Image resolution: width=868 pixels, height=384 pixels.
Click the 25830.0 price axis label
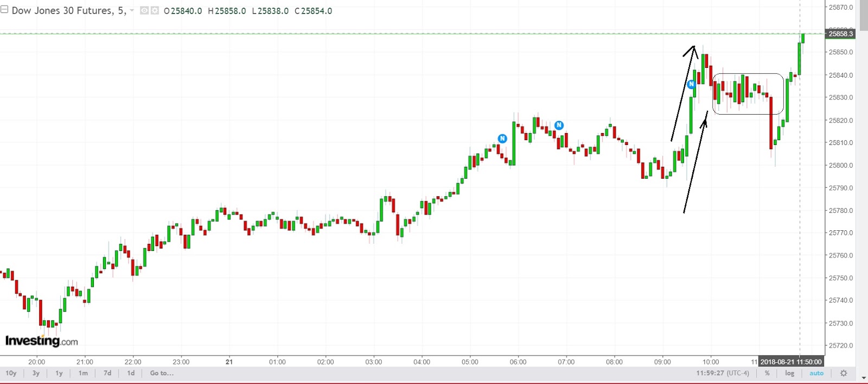click(x=841, y=98)
